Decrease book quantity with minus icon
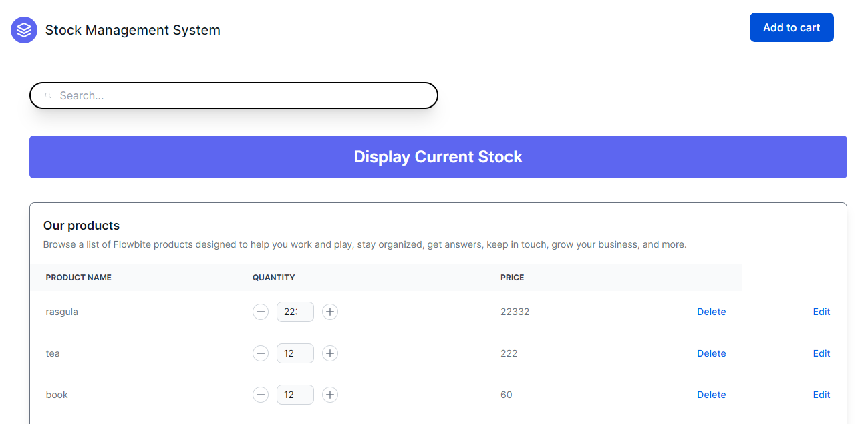Screen dimensions: 868x424 coord(261,395)
